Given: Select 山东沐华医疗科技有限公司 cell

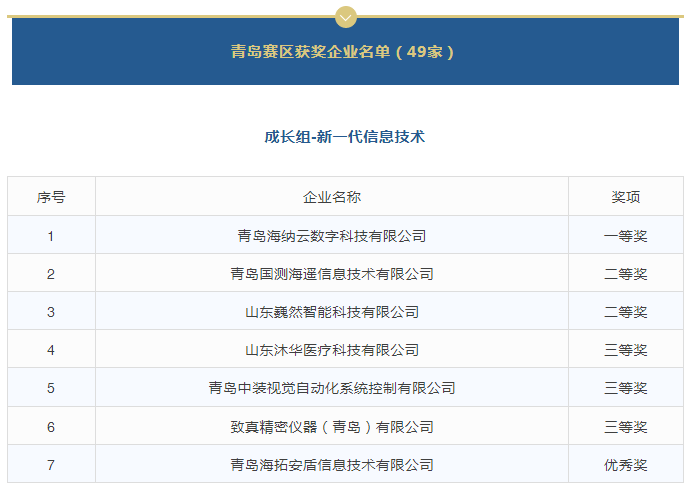Looking at the screenshot, I should [x=332, y=350].
